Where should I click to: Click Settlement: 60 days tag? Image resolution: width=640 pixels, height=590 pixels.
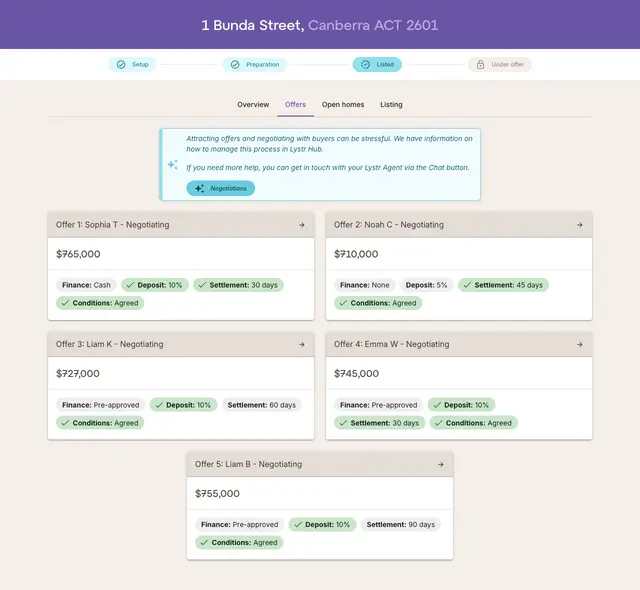262,405
